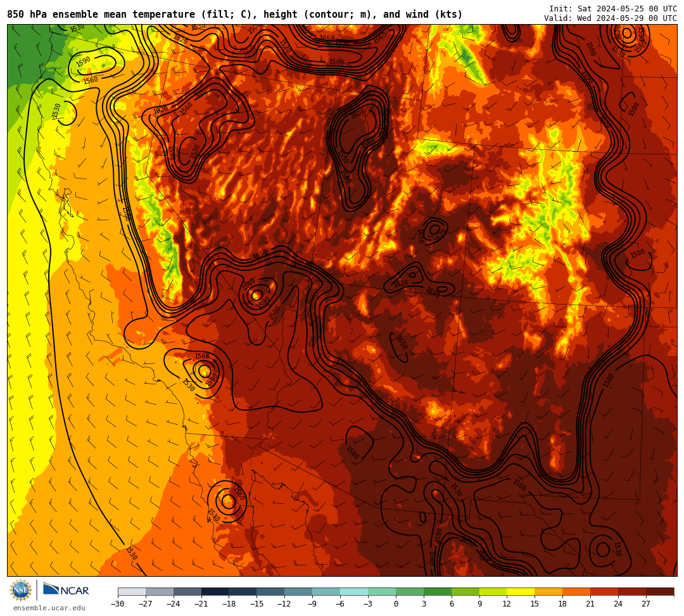Pick the -18 to -15 colorbar swatch
This screenshot has height=616, width=684.
(243, 591)
